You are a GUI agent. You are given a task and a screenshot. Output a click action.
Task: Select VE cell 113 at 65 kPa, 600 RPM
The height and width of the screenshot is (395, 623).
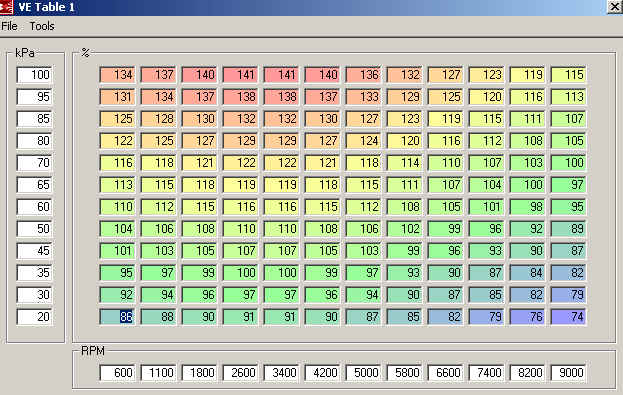coord(117,185)
